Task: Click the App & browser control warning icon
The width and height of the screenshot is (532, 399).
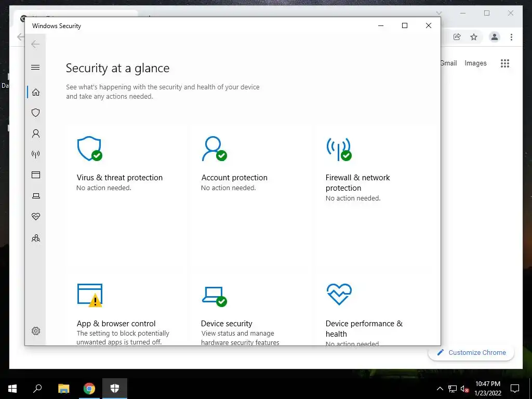Action: [x=90, y=295]
